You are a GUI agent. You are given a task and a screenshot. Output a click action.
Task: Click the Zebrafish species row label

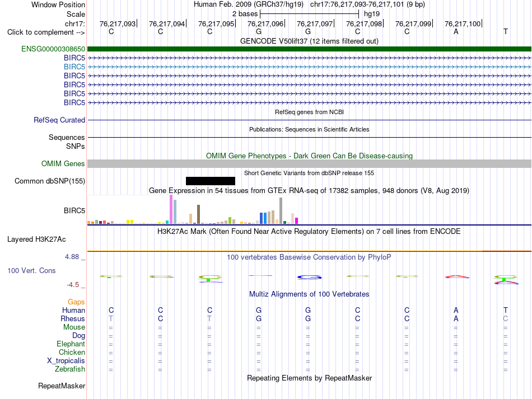(70, 369)
